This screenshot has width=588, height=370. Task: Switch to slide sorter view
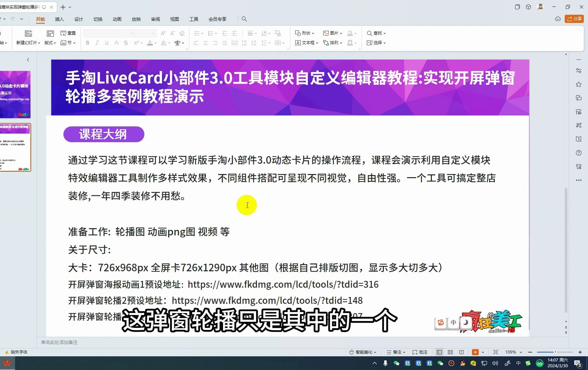(450, 352)
